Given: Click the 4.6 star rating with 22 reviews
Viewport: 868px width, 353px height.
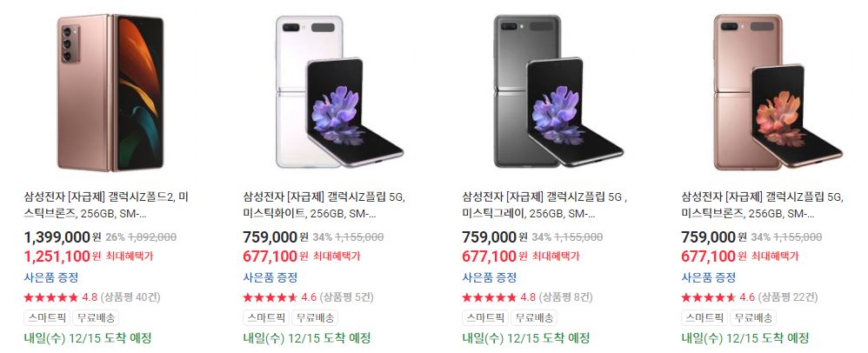Looking at the screenshot, I should point(750,297).
